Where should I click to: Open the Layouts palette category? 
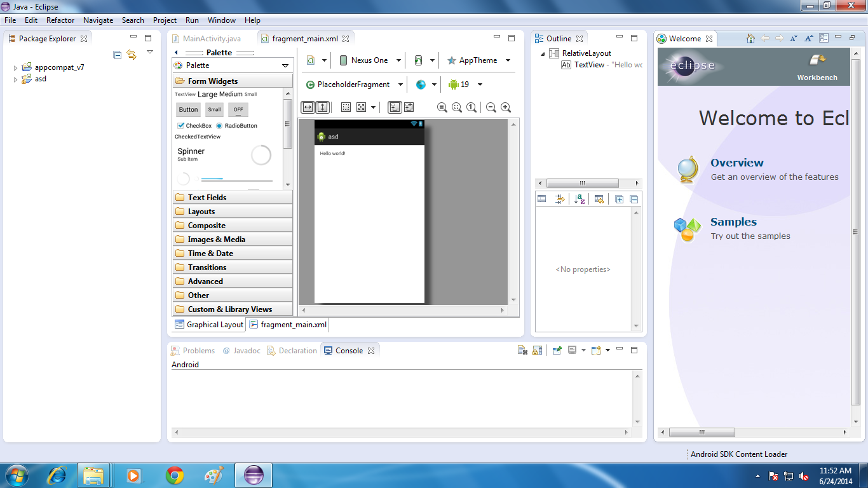(x=233, y=212)
